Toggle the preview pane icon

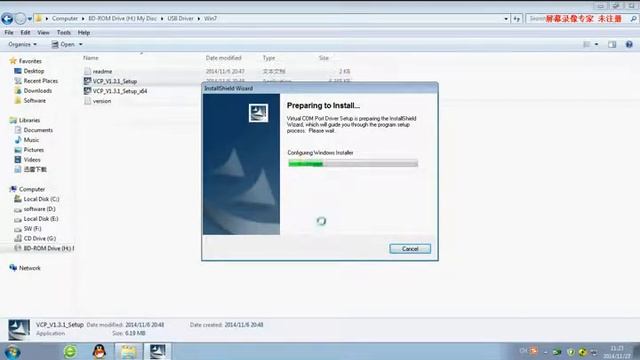click(x=612, y=44)
